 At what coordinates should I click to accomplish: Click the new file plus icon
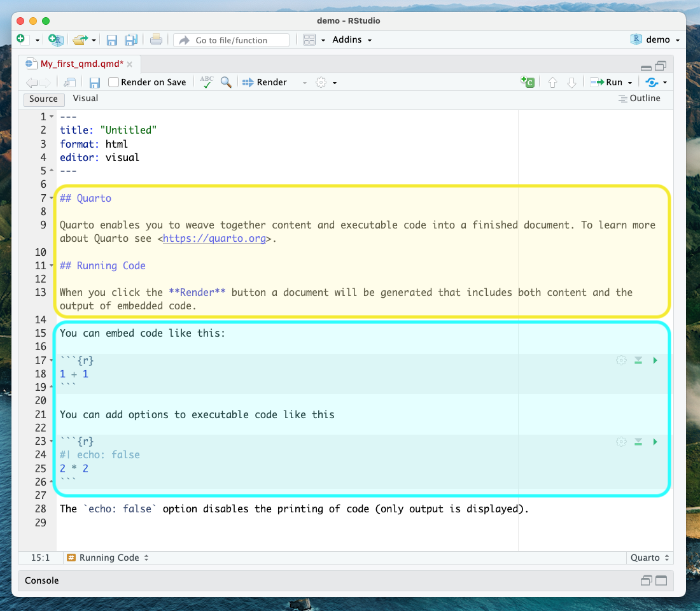(21, 39)
